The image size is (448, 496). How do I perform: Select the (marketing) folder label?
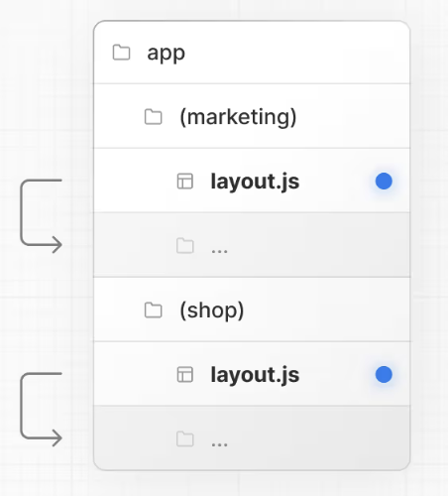(238, 117)
